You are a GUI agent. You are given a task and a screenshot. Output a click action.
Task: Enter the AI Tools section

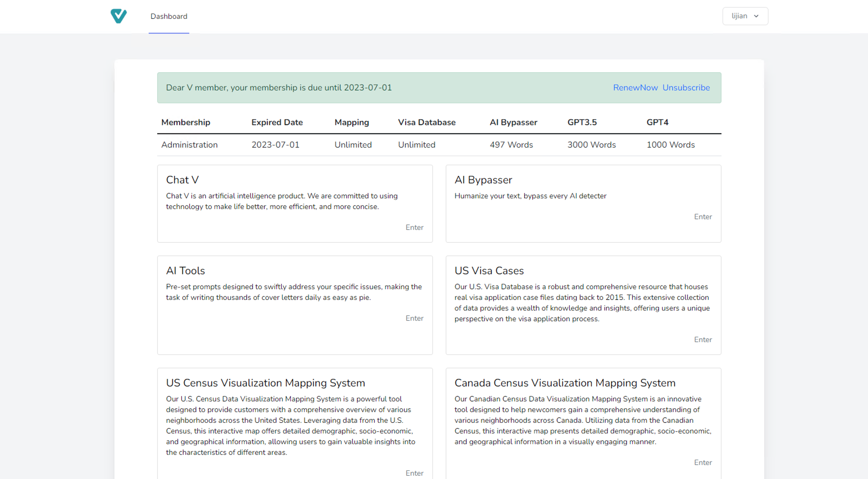pos(414,318)
